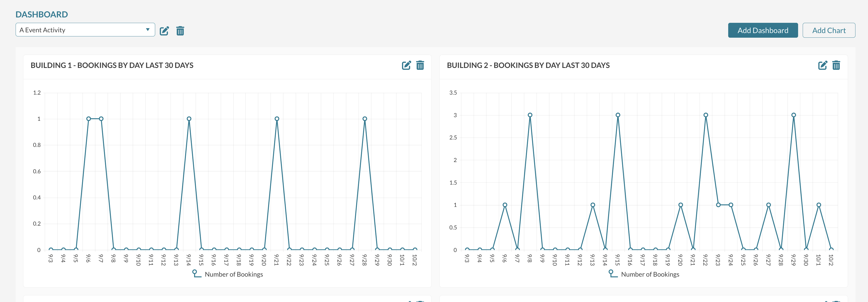Click the 9/28 peak in Building 1 chart
Screen dimensions: 868x302
click(x=365, y=119)
